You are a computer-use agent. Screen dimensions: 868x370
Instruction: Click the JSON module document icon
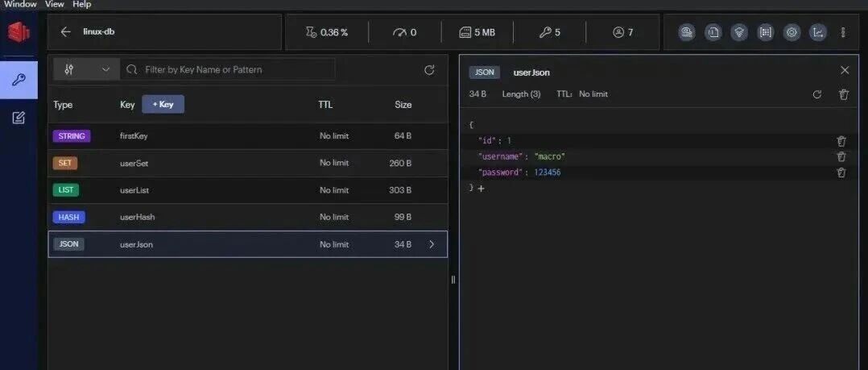point(713,32)
